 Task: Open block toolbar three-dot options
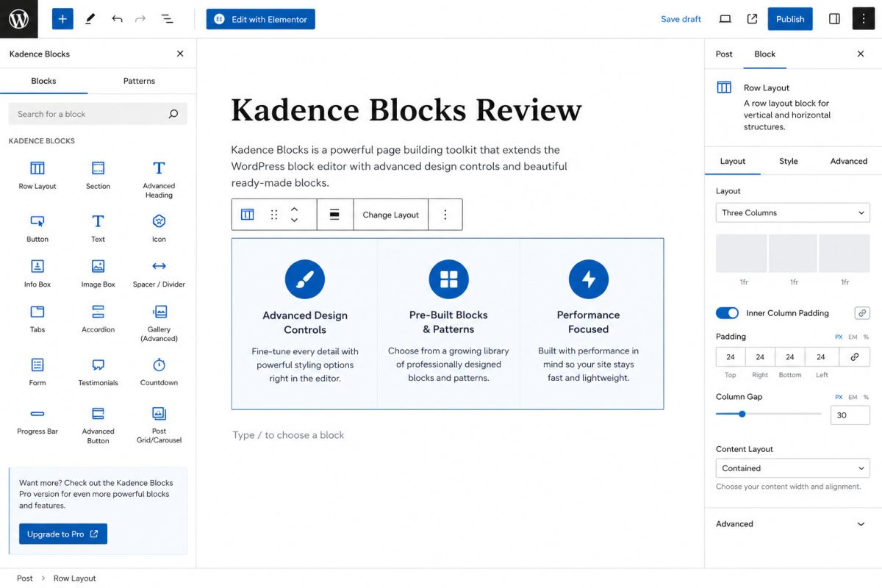pos(445,215)
